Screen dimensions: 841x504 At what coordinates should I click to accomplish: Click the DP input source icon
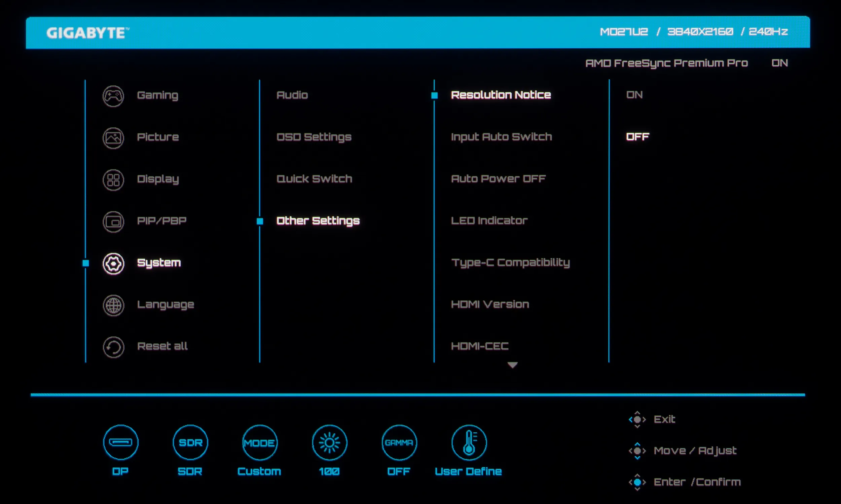(121, 442)
